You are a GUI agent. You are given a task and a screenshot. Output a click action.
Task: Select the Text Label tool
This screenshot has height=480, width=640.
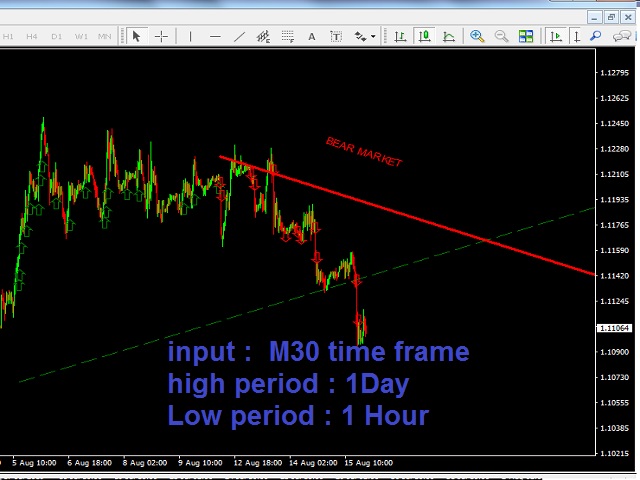(336, 36)
